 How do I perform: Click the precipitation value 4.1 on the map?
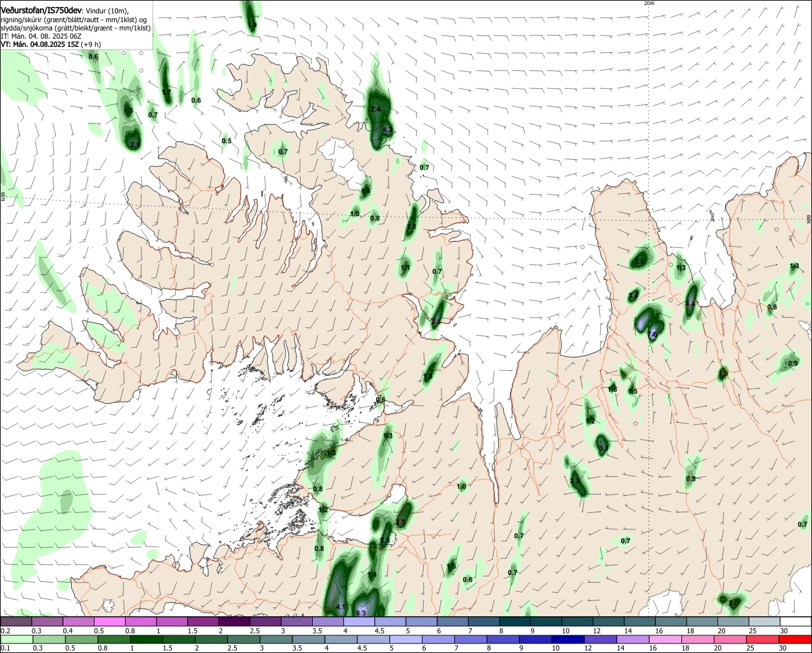(340, 607)
